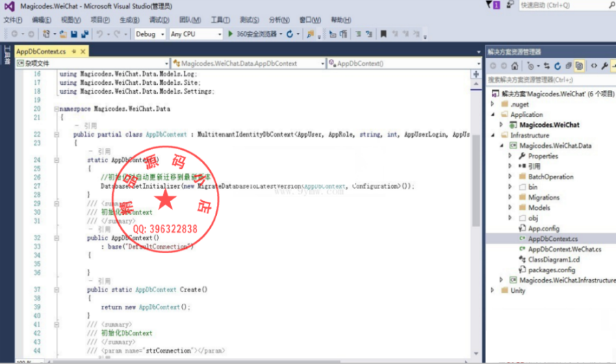Expand the .nuget folder node
This screenshot has width=616, height=364.
pyautogui.click(x=492, y=104)
